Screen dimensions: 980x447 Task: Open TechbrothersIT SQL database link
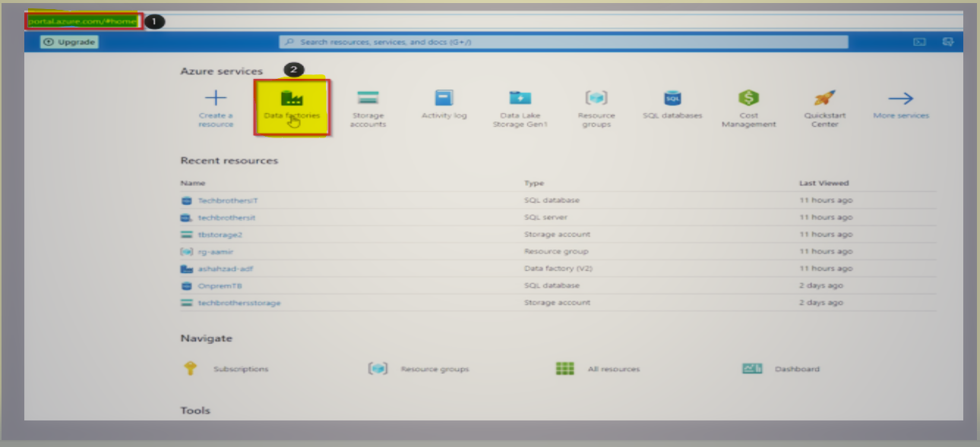[228, 200]
